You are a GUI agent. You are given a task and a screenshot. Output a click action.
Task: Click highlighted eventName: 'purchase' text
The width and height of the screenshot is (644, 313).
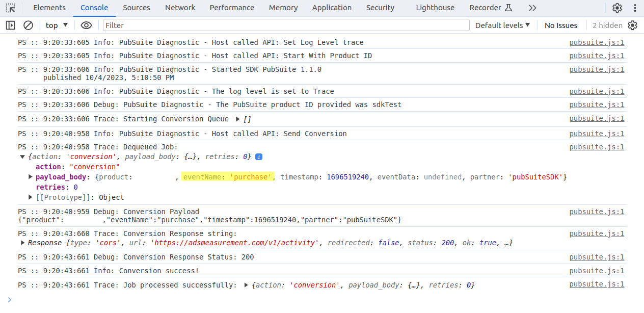click(228, 177)
